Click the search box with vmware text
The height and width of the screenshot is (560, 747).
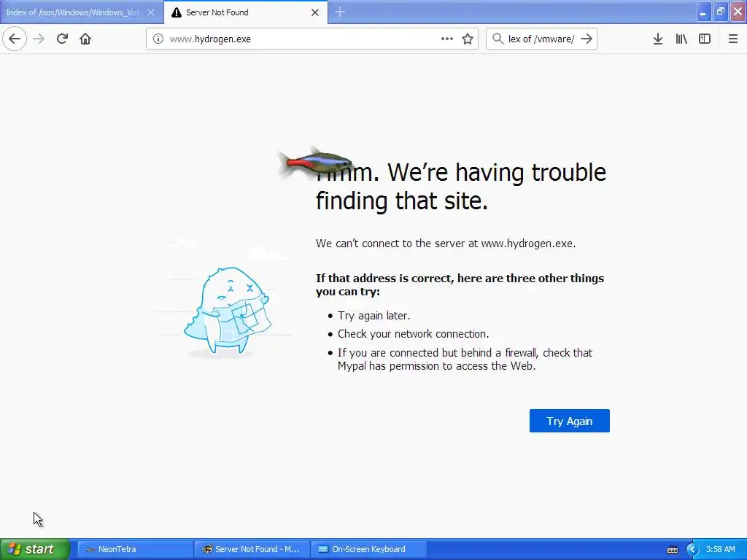tap(541, 39)
